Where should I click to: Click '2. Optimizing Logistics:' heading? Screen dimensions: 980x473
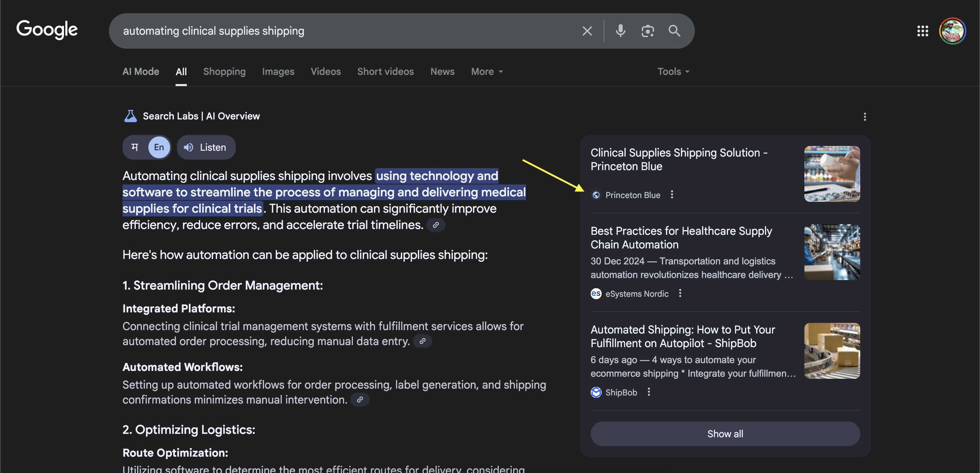(x=189, y=430)
